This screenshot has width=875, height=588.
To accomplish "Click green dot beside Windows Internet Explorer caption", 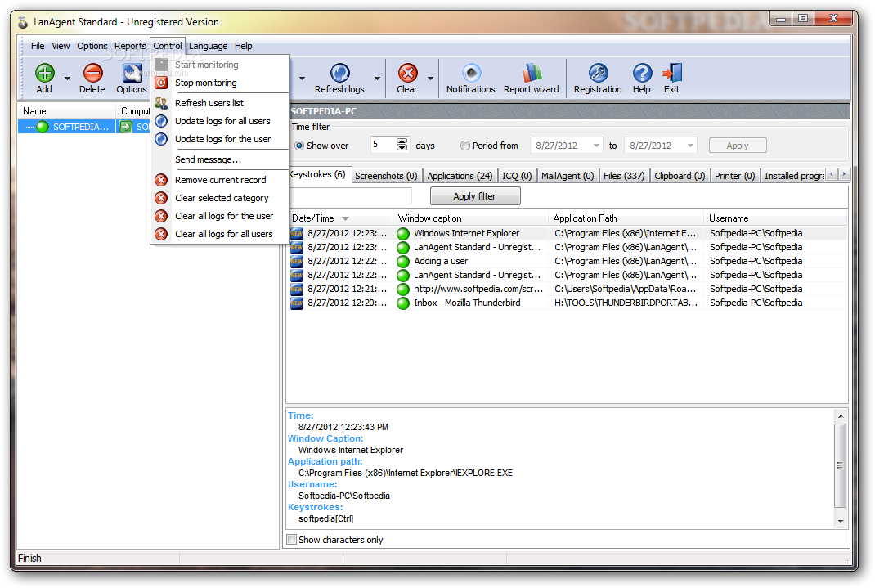I will (x=403, y=233).
